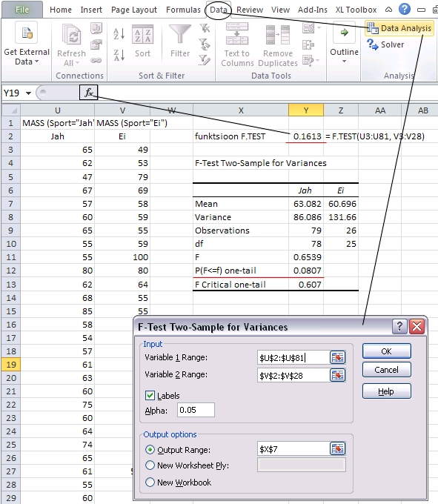This screenshot has width=438, height=504.
Task: Open the Add-Ins tab
Action: pyautogui.click(x=312, y=10)
